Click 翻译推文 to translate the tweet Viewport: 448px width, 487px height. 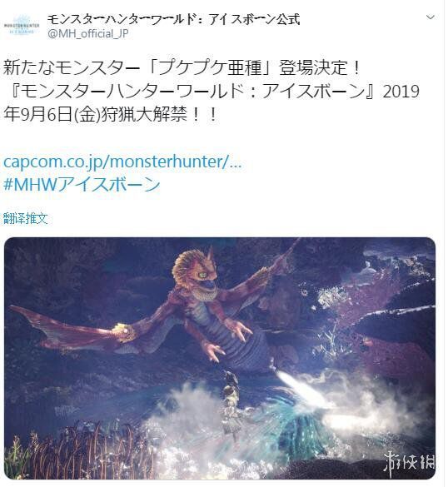coord(26,218)
